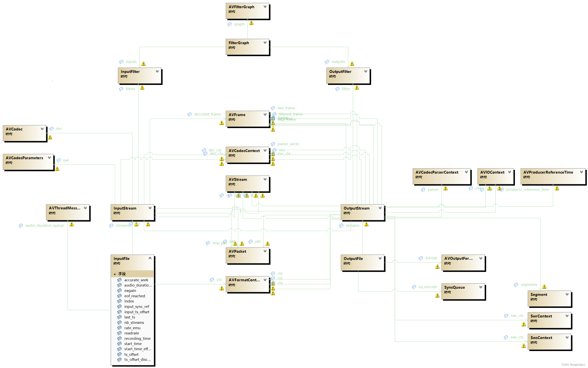The height and width of the screenshot is (368, 588).
Task: Expand the AVCodecParserContext class node
Action: coord(466,172)
